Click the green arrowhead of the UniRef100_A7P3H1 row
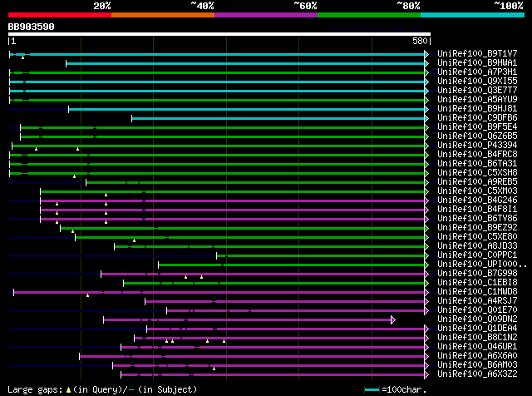This screenshot has width=532, height=396. click(x=426, y=72)
